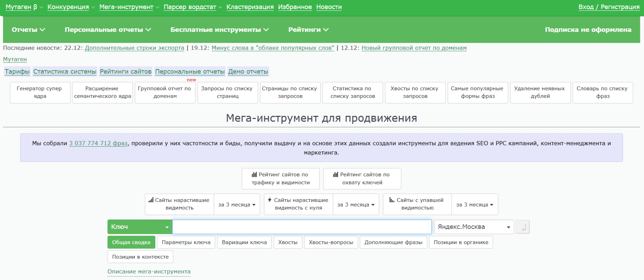644x280 pixels.
Task: Select Позиции в органике tab
Action: point(461,242)
